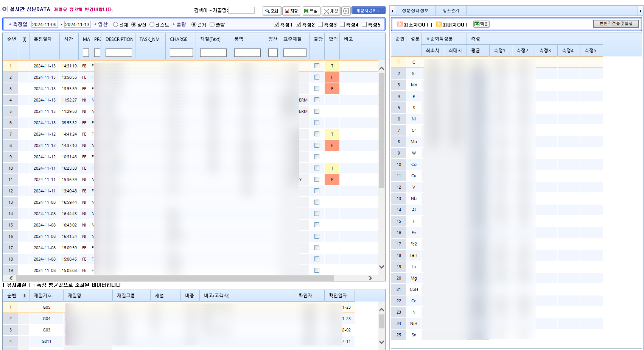
Task: Select the 출탕 radio option
Action: (x=212, y=25)
